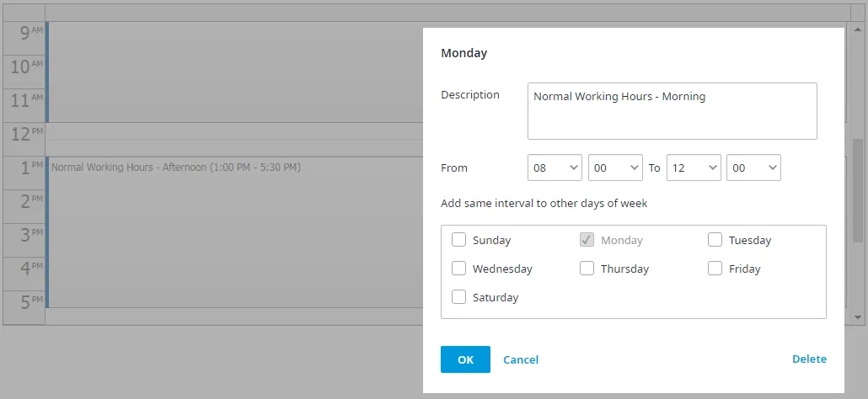Select the Afternoon working hours calendar block
This screenshot has width=868, height=399.
pos(235,232)
